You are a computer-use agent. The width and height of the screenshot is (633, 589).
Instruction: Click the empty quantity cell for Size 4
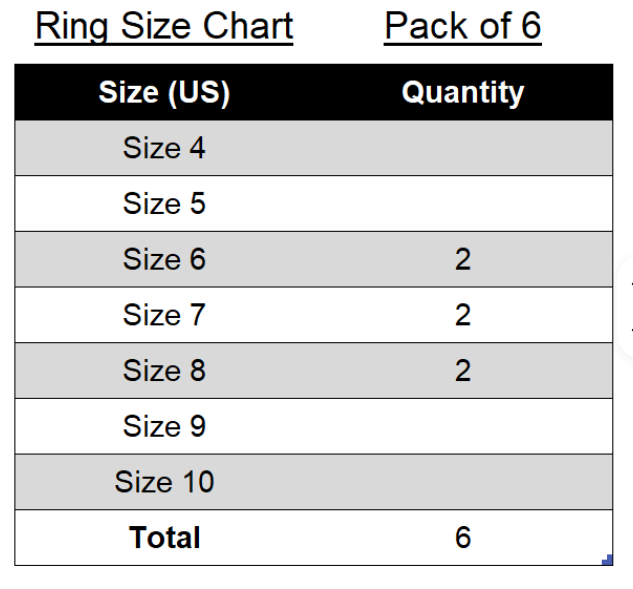pos(463,148)
